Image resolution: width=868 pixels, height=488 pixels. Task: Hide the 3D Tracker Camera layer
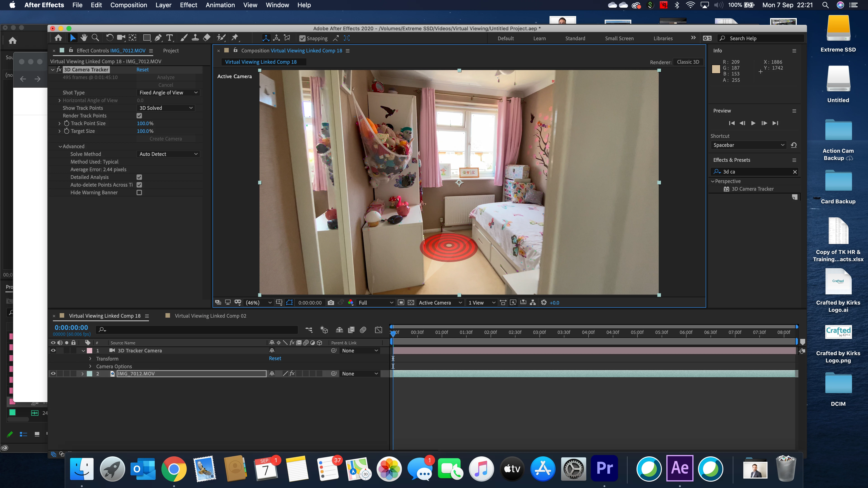coord(53,351)
